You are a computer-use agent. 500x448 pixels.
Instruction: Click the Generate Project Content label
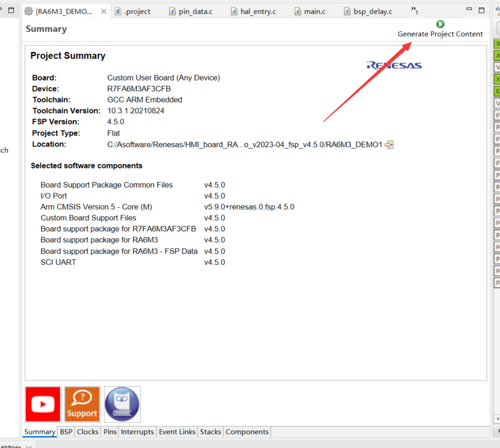click(x=440, y=34)
